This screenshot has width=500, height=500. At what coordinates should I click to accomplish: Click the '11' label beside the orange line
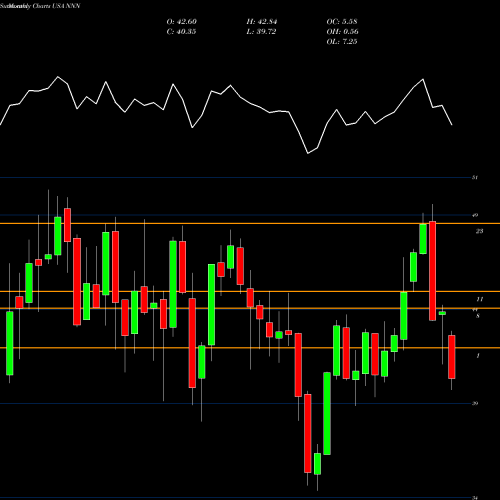[479, 299]
